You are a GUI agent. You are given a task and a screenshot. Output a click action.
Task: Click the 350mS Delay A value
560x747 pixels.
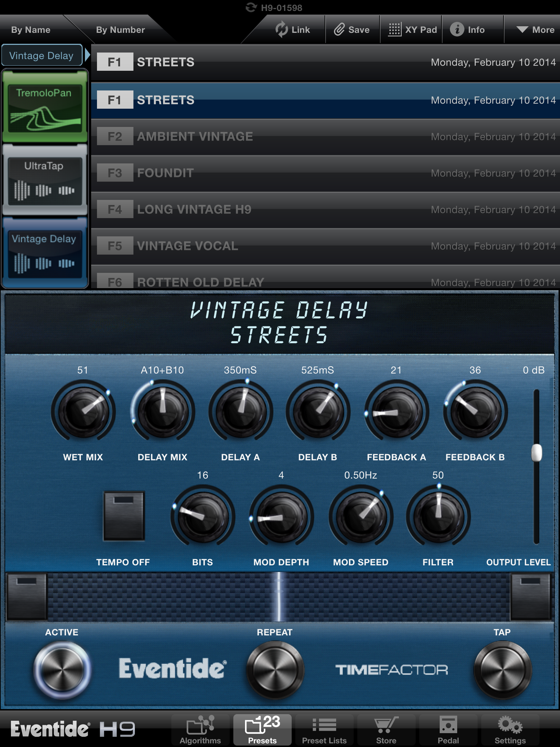240,370
